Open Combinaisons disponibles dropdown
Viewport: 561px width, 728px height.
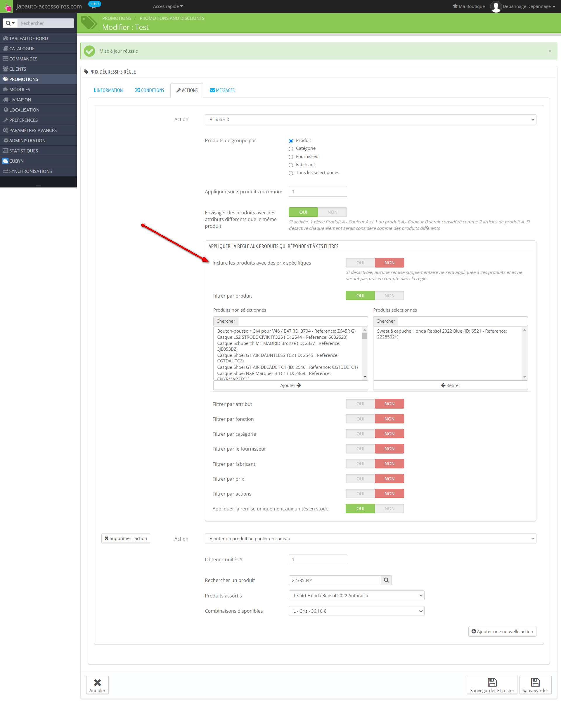[x=356, y=611]
